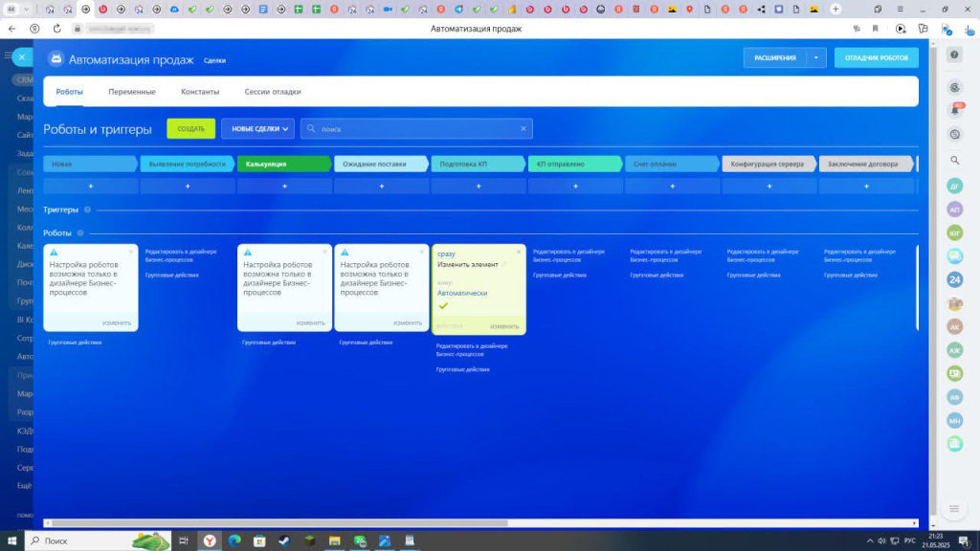Close the slider panel with X button
This screenshot has height=551, width=980.
21,57
